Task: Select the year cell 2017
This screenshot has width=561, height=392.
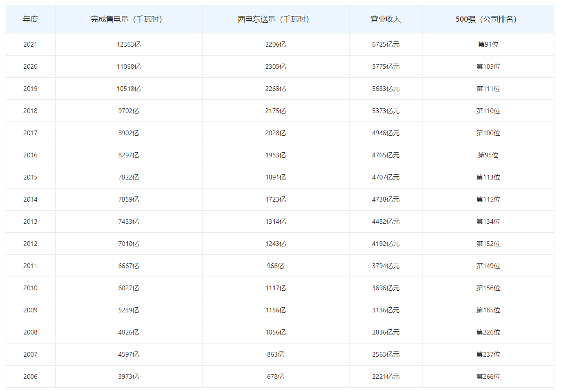Action: click(31, 133)
